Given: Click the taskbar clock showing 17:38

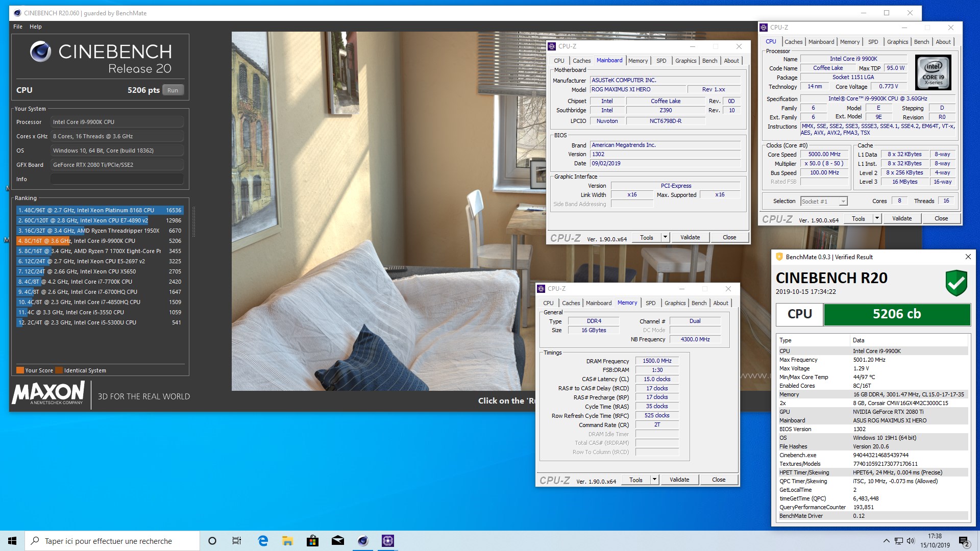Looking at the screenshot, I should click(935, 541).
